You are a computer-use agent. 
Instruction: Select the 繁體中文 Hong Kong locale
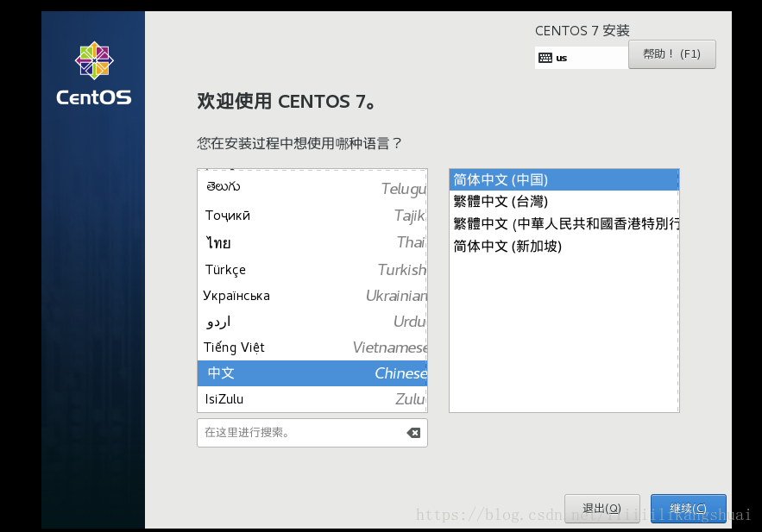click(x=564, y=224)
